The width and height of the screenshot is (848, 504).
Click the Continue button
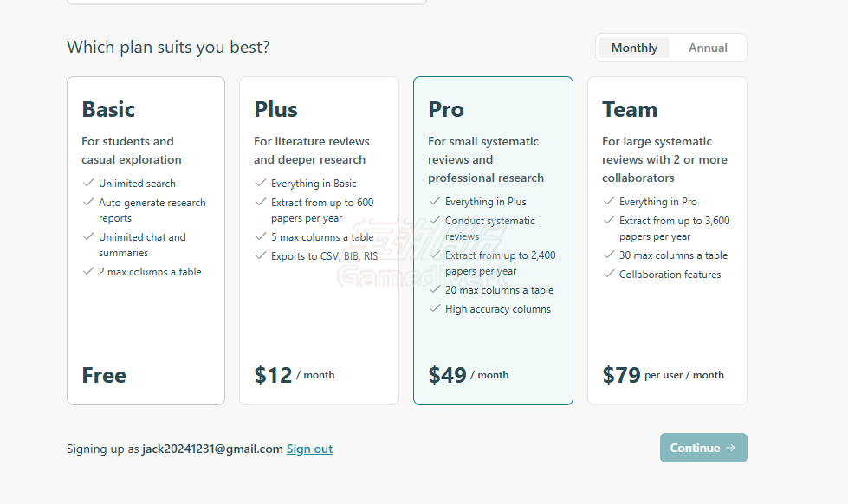click(x=703, y=448)
